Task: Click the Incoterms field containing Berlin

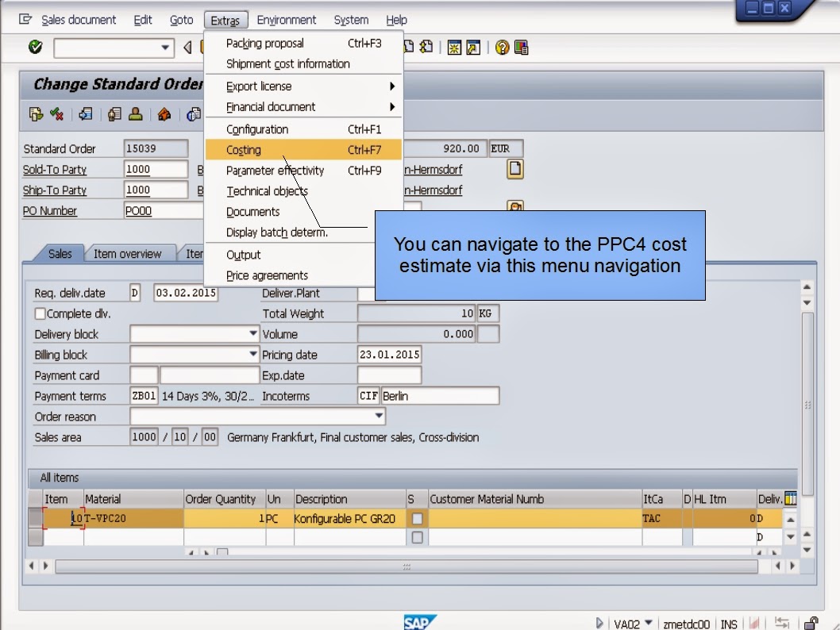Action: click(441, 396)
